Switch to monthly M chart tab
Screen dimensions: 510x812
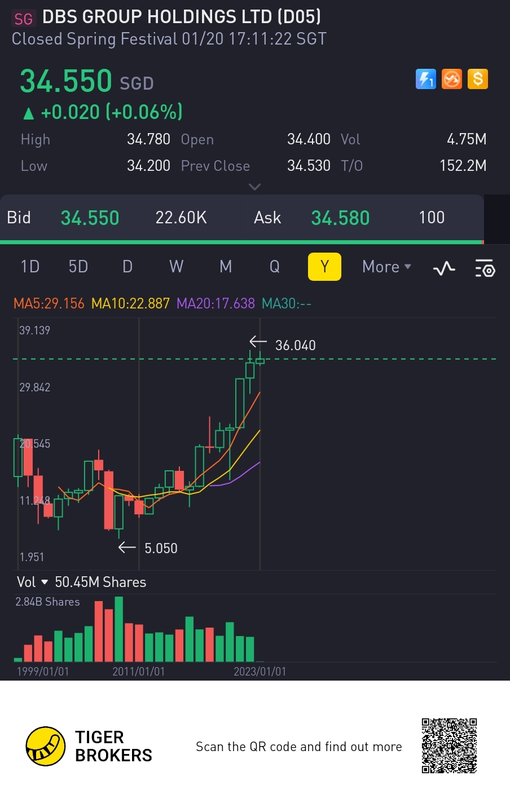(226, 267)
